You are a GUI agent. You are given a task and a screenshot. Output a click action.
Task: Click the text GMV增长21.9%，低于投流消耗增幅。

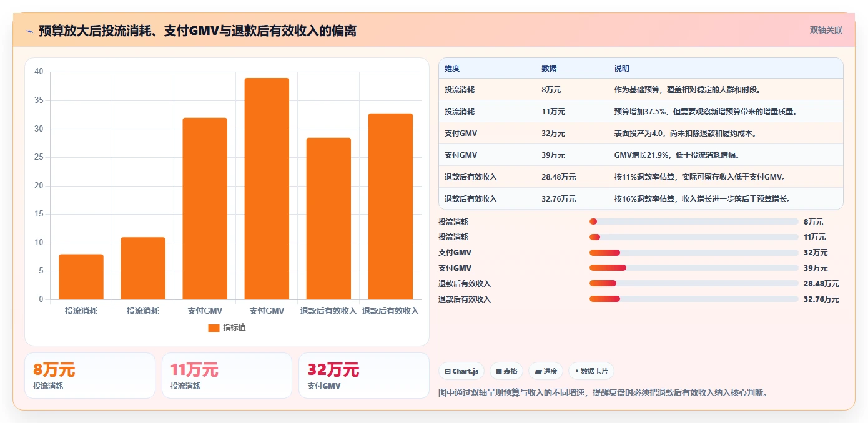point(678,155)
